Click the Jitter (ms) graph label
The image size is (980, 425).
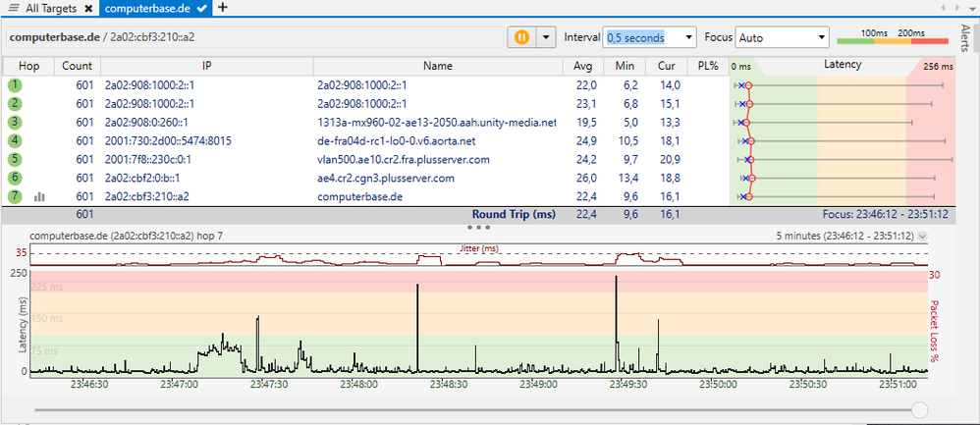coord(479,248)
